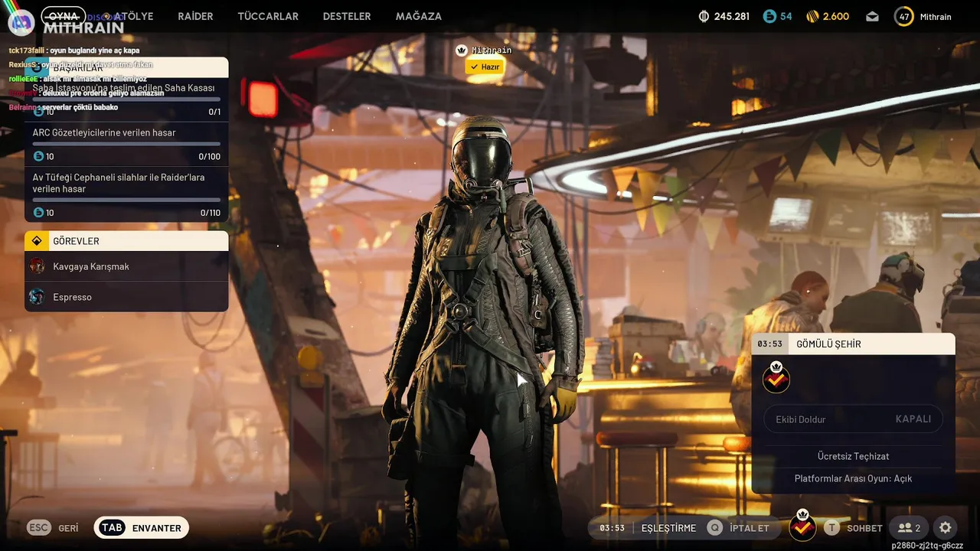Click reward token icon in 0/100 row

(38, 156)
